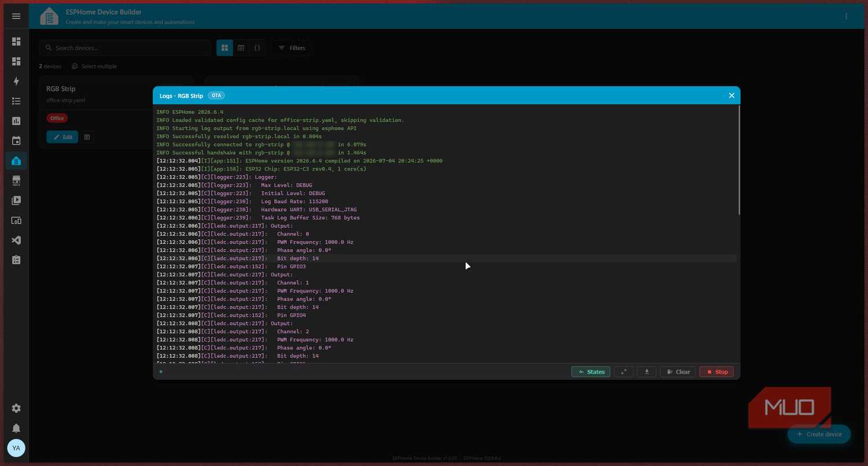Open the HACS store sidebar icon
The width and height of the screenshot is (868, 466).
pos(16,180)
